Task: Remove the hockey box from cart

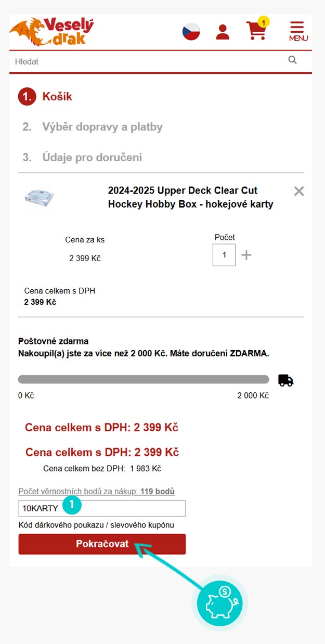Action: (x=298, y=191)
